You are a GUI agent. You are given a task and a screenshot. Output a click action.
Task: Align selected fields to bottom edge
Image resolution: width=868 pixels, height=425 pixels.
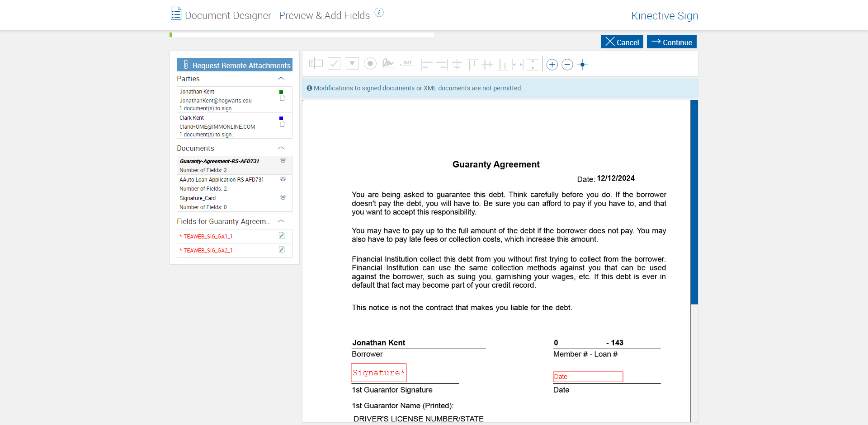(x=502, y=65)
